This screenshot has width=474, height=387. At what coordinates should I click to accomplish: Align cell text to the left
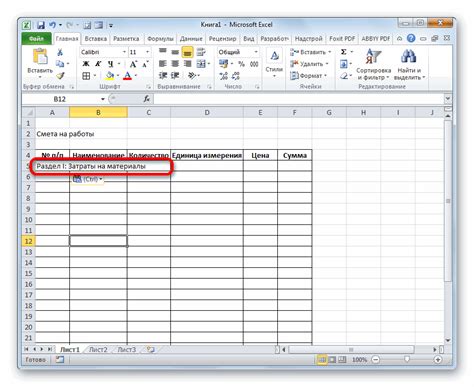162,64
